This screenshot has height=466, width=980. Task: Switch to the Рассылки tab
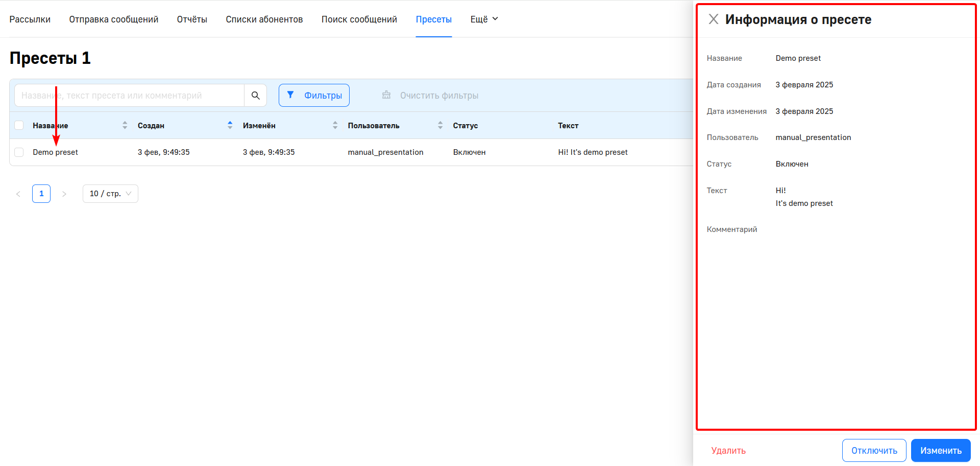(x=30, y=19)
